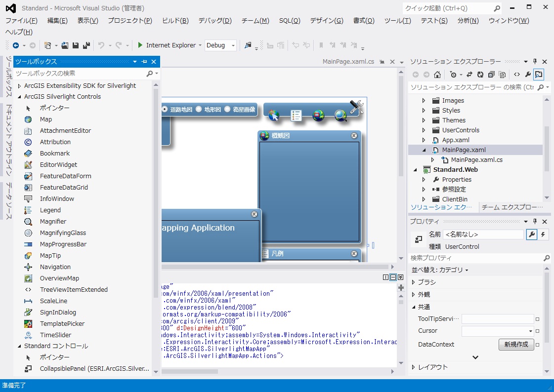The image size is (554, 392).
Task: Select the Map control in the toolbox
Action: tap(45, 119)
